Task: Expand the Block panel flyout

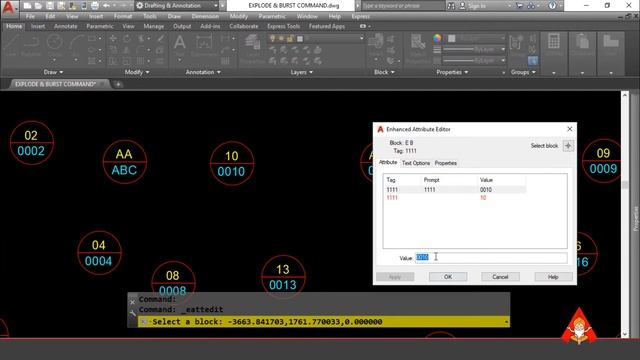Action: tap(384, 72)
